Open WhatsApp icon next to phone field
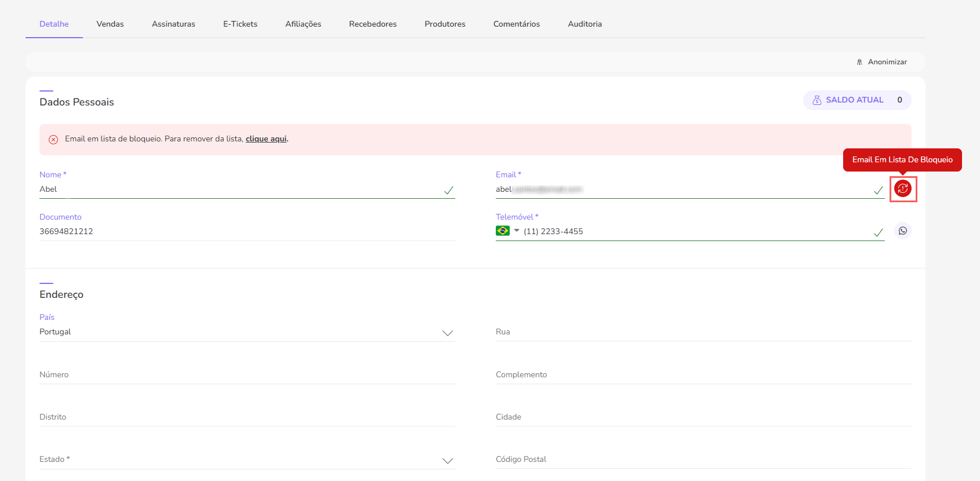 [903, 231]
